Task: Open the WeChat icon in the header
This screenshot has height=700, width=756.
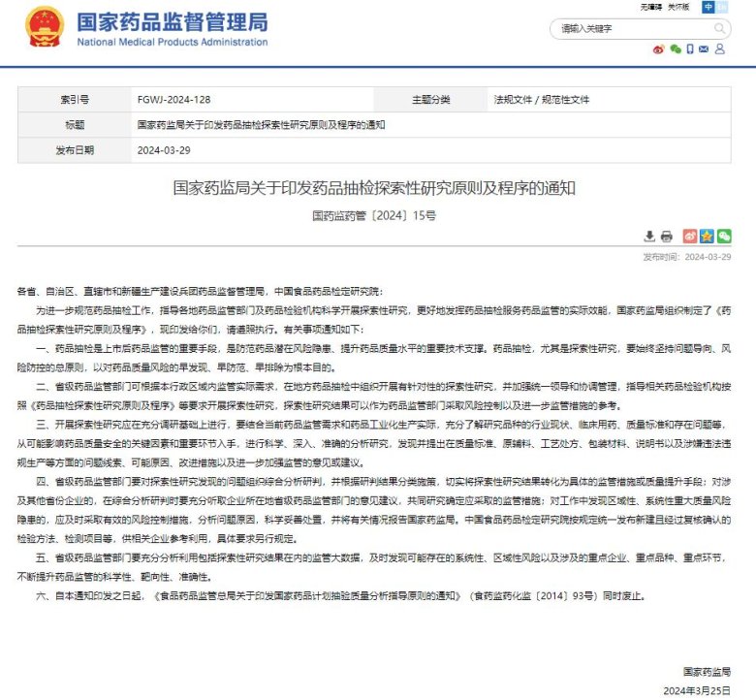Action: tap(675, 48)
